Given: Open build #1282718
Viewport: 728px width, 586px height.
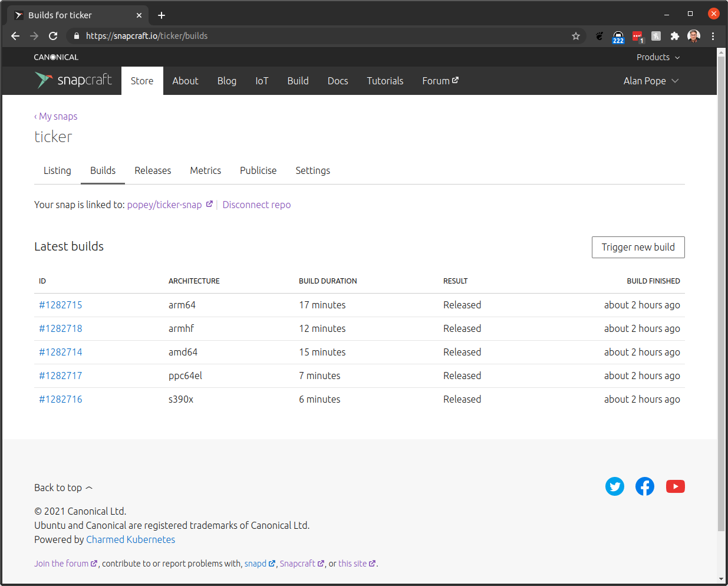Looking at the screenshot, I should pyautogui.click(x=61, y=328).
